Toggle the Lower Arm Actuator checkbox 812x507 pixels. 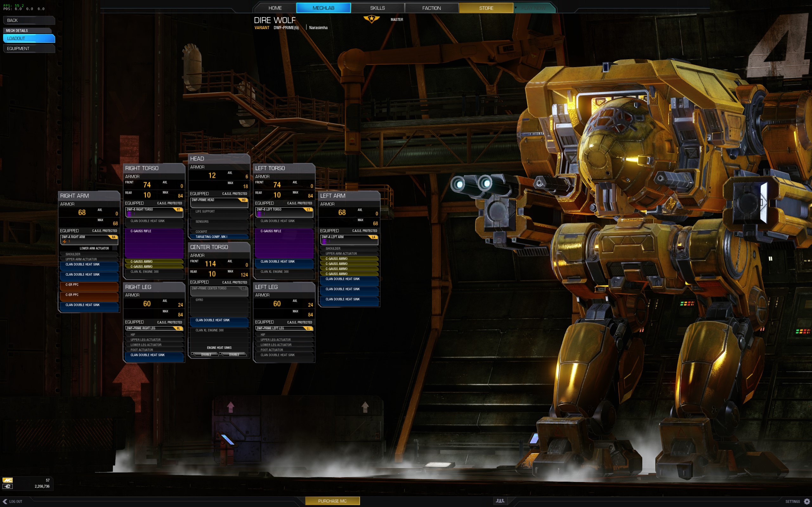[115, 248]
